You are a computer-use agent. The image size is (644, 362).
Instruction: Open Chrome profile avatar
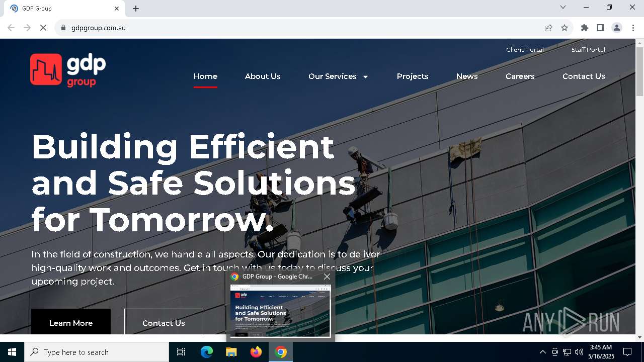pos(617,28)
